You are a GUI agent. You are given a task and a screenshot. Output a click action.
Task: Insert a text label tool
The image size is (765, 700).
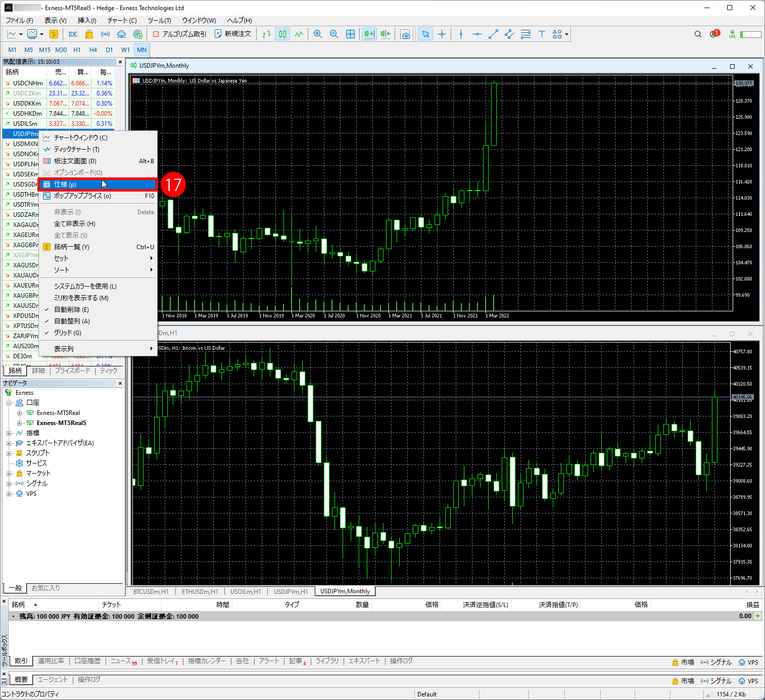(x=542, y=34)
